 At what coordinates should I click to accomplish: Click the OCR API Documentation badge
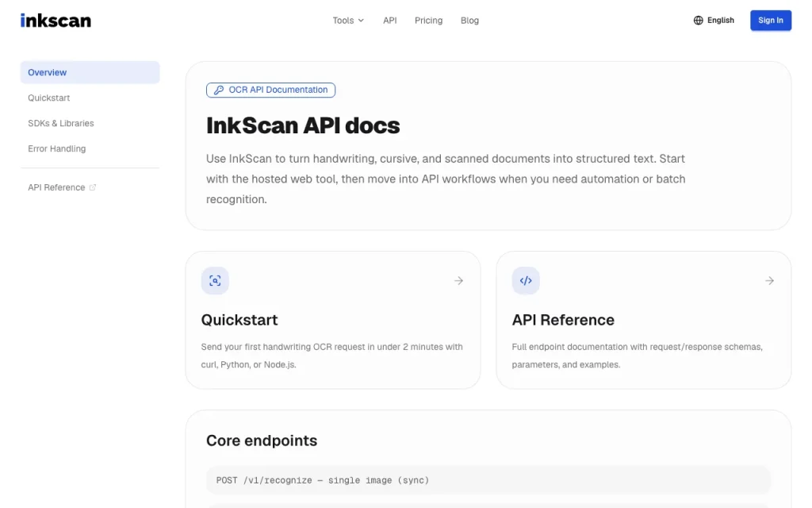coord(270,90)
